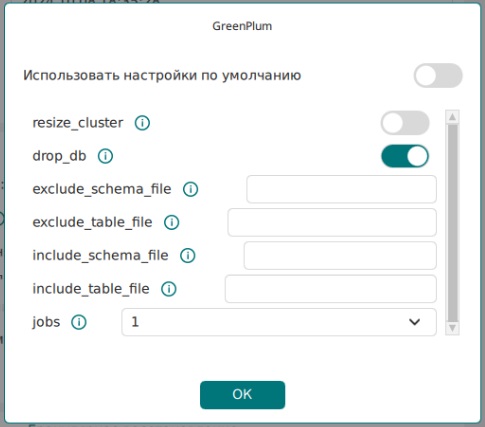Click the jobs dropdown chevron arrow
The image size is (485, 427).
coord(414,322)
